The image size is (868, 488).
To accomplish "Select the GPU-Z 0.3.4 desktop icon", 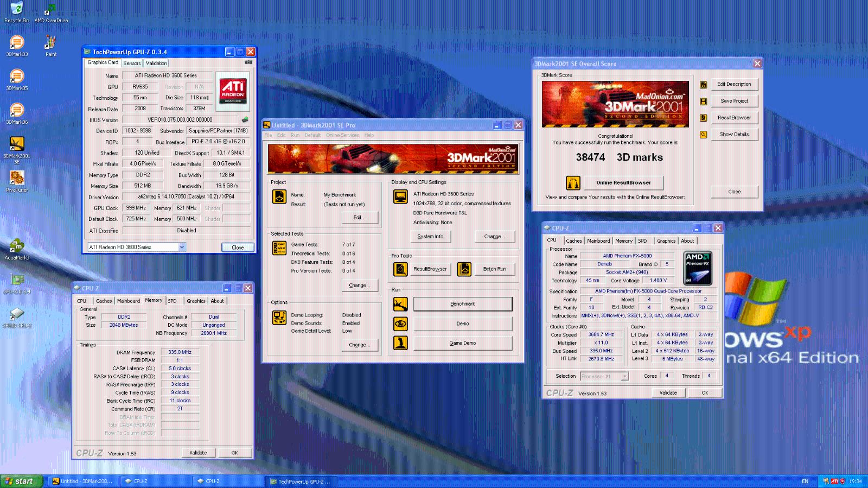I will (x=17, y=283).
